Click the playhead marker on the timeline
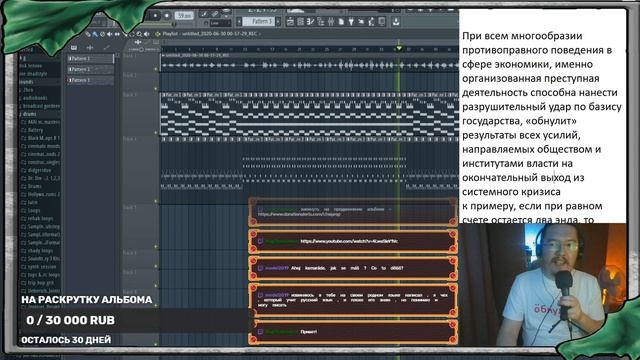The height and width of the screenshot is (360, 640). click(x=399, y=48)
